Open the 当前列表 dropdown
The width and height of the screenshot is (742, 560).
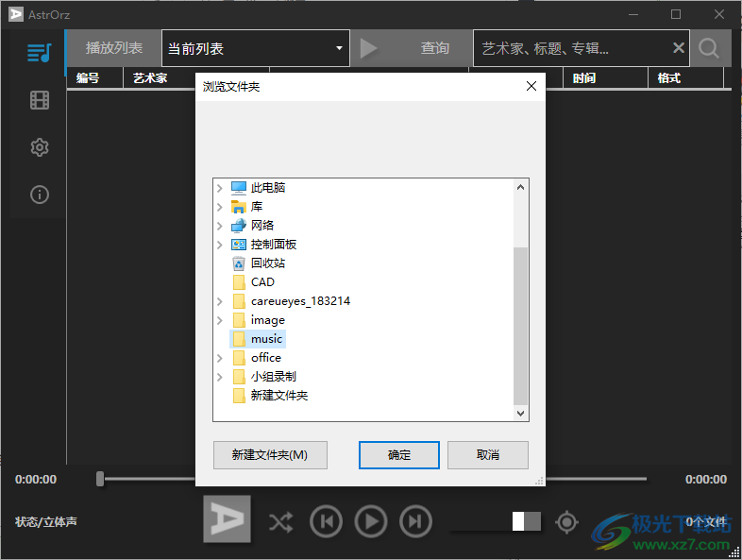[x=256, y=48]
